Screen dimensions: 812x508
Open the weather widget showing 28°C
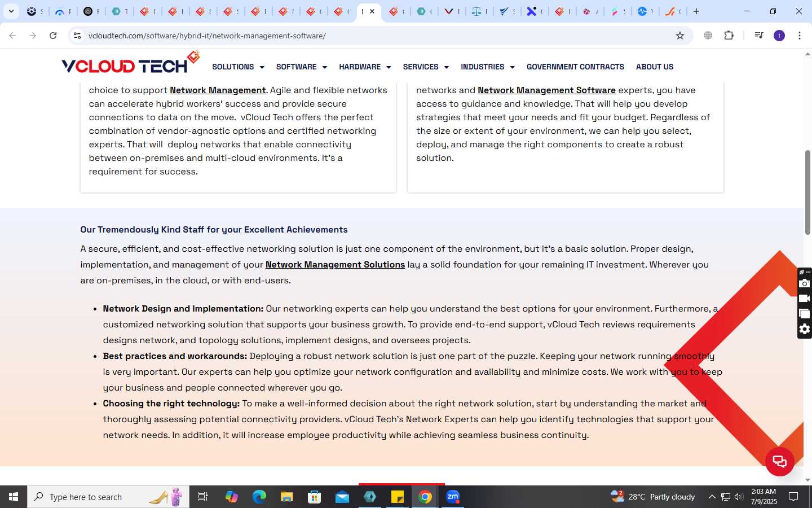(x=653, y=497)
